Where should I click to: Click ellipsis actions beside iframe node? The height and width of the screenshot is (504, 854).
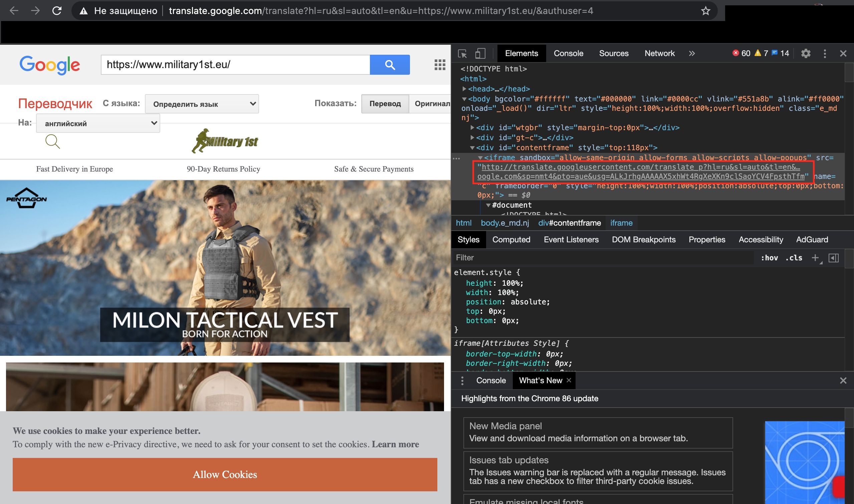pos(456,159)
